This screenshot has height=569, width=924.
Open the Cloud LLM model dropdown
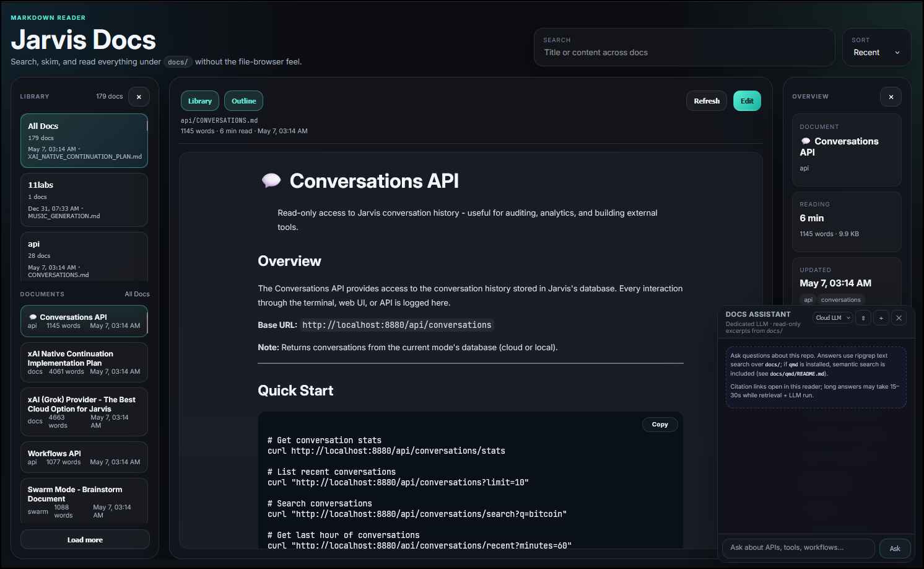coord(833,318)
